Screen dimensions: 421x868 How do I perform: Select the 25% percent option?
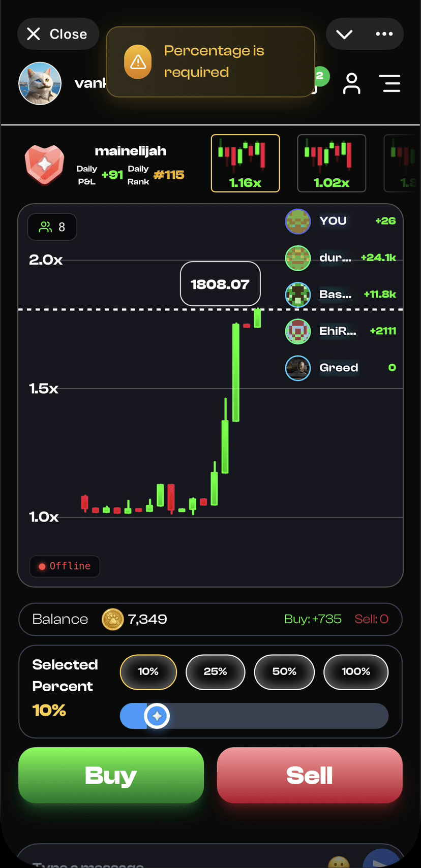pos(215,671)
